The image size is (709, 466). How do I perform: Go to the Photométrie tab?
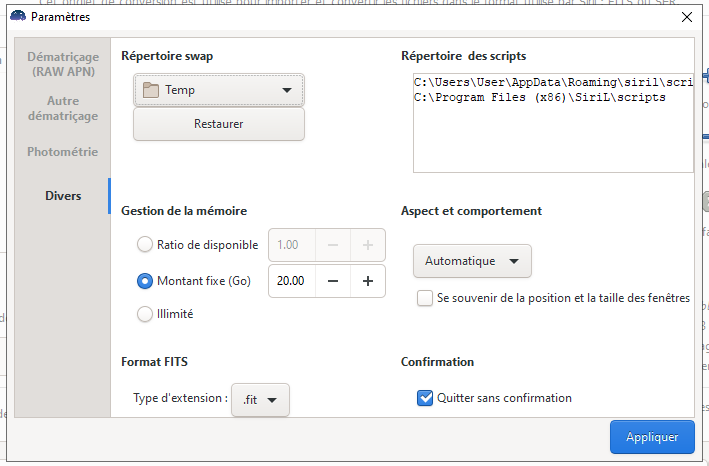62,152
